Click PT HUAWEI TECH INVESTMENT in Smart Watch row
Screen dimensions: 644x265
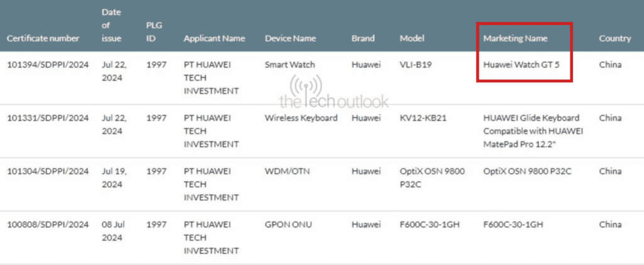(x=211, y=77)
